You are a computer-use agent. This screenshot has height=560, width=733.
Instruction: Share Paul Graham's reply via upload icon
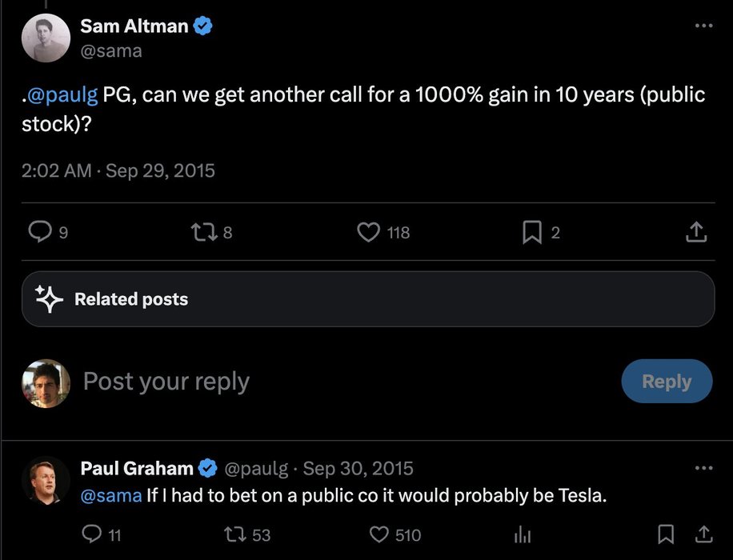pyautogui.click(x=703, y=534)
